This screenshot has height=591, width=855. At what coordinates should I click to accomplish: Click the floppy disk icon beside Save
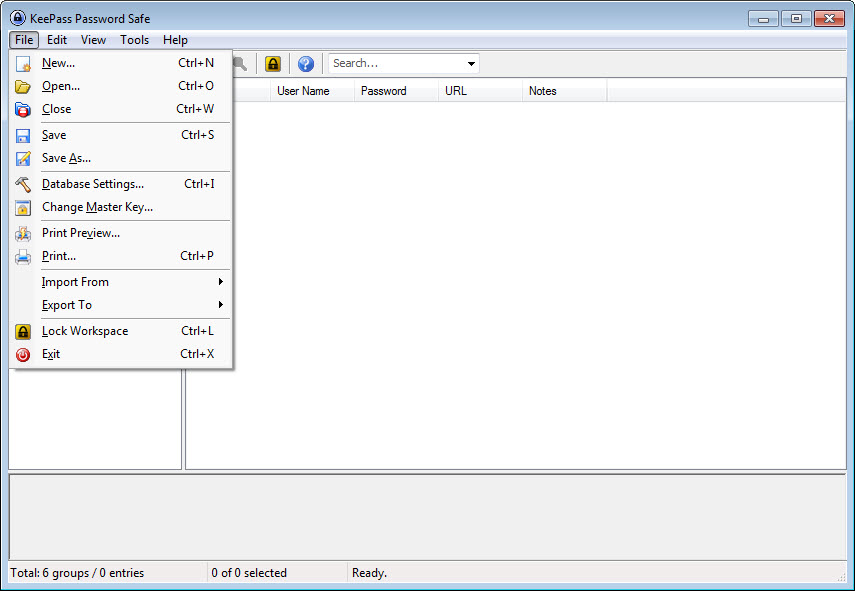23,136
